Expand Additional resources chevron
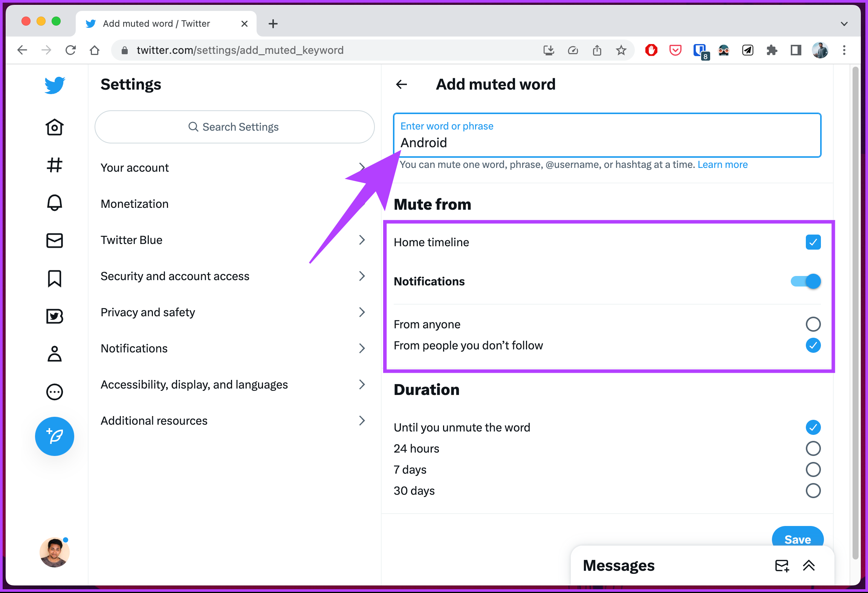 (362, 421)
